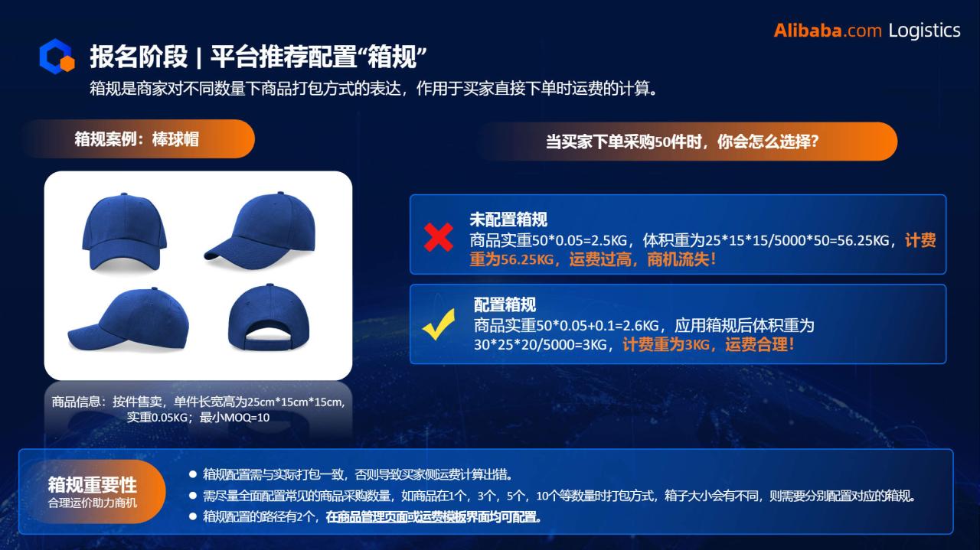Select the 配置箱规 panel
The height and width of the screenshot is (550, 980).
[678, 324]
